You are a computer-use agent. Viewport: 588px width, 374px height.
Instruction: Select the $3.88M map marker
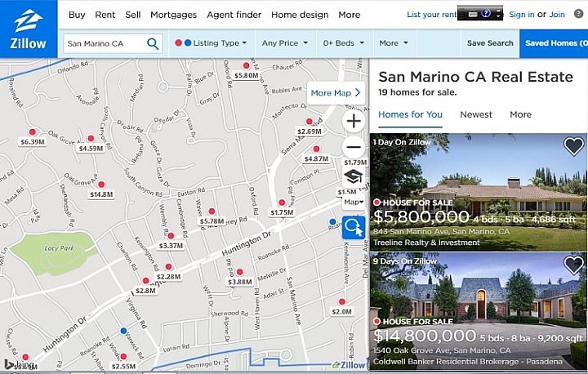click(239, 272)
